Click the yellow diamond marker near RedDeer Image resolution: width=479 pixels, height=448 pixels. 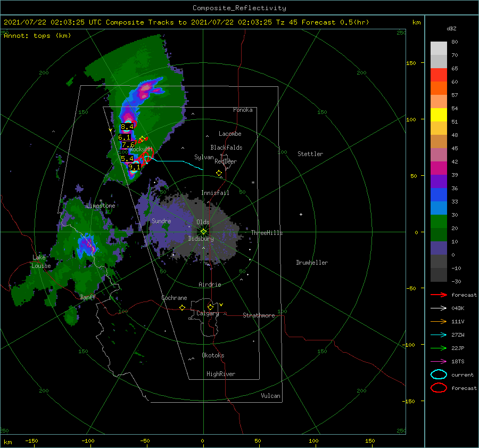219,173
